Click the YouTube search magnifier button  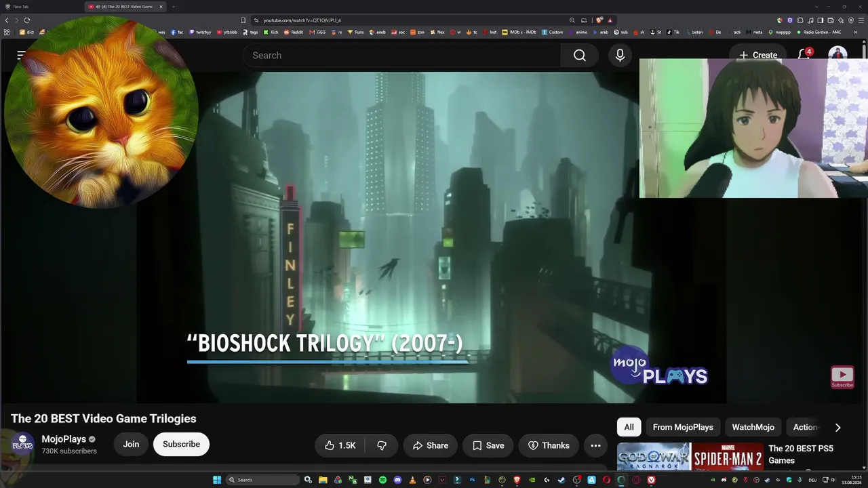point(579,56)
